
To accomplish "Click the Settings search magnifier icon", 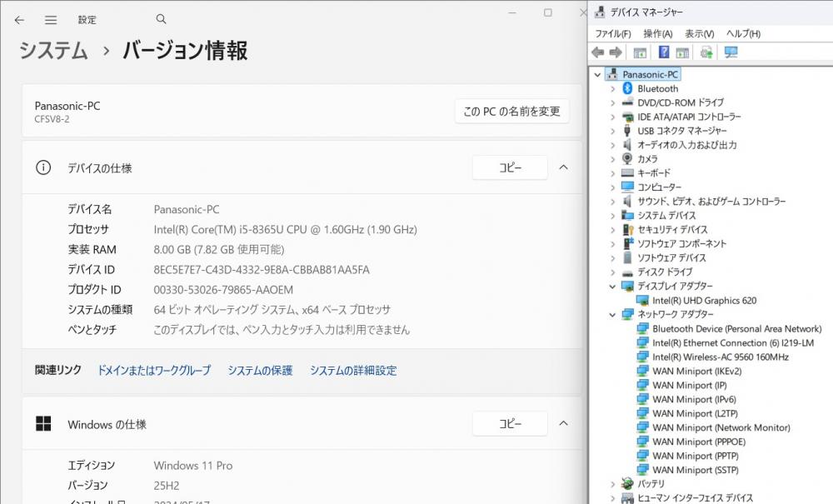I will (161, 19).
